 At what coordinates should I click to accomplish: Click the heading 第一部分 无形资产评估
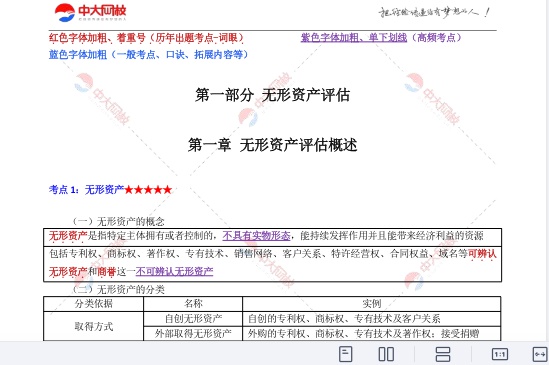click(x=272, y=95)
